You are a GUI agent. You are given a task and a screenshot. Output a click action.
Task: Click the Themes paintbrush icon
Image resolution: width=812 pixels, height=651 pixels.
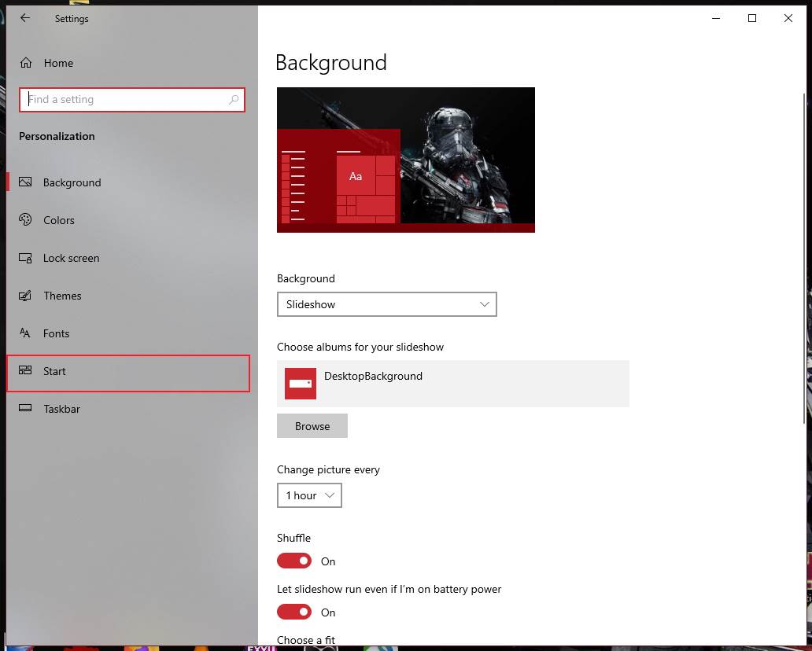[x=26, y=296]
